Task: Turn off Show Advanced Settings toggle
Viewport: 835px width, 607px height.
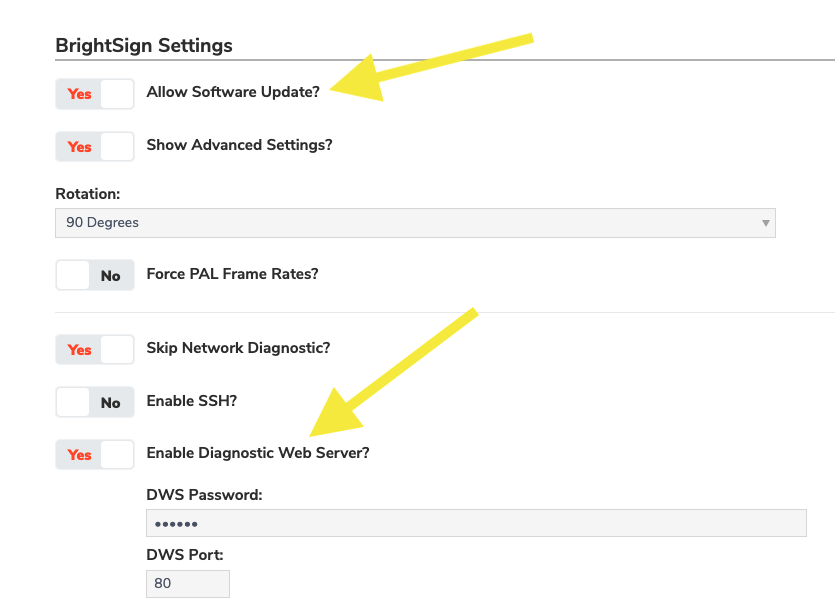Action: 95,146
